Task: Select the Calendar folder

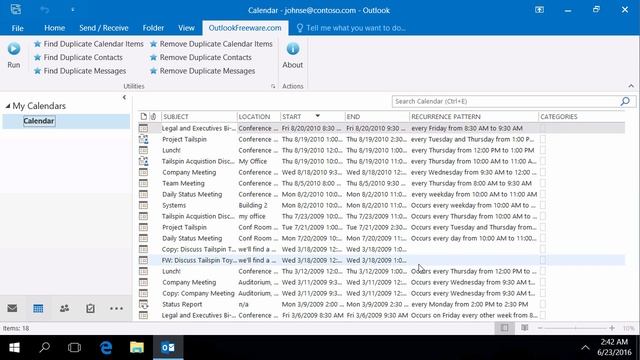Action: pyautogui.click(x=38, y=121)
